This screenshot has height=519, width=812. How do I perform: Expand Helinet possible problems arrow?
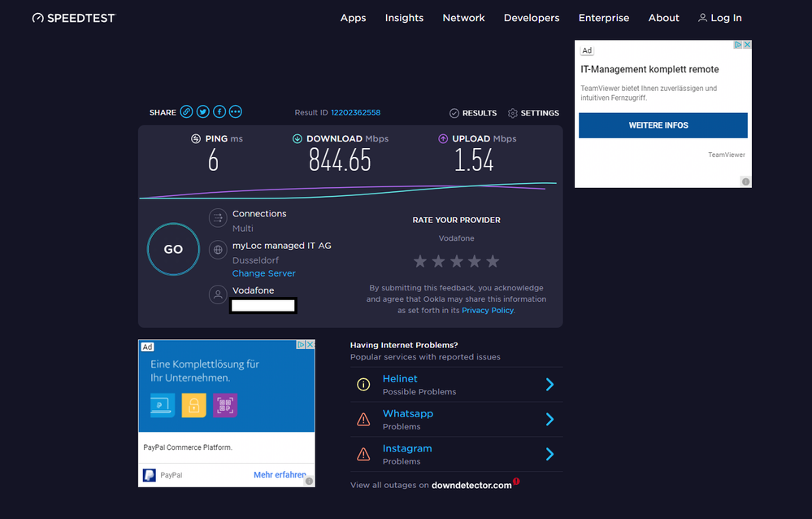point(549,385)
